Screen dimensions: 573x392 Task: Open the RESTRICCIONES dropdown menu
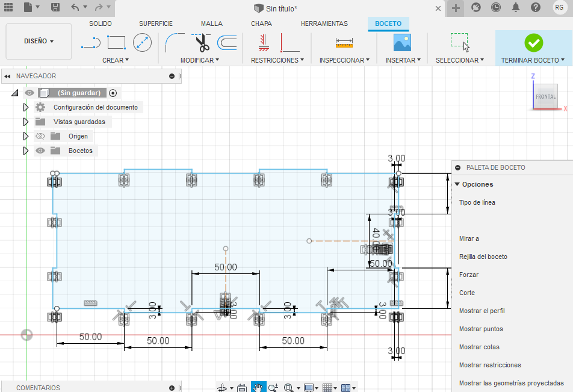point(277,60)
